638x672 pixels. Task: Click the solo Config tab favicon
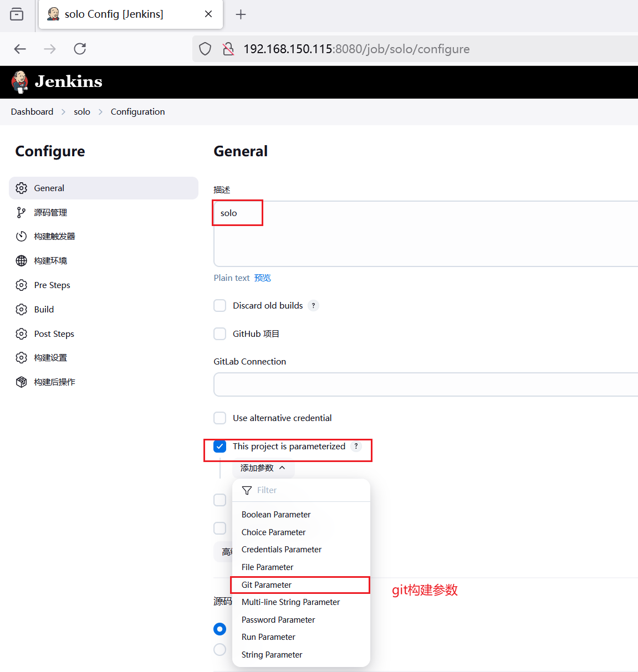click(53, 14)
